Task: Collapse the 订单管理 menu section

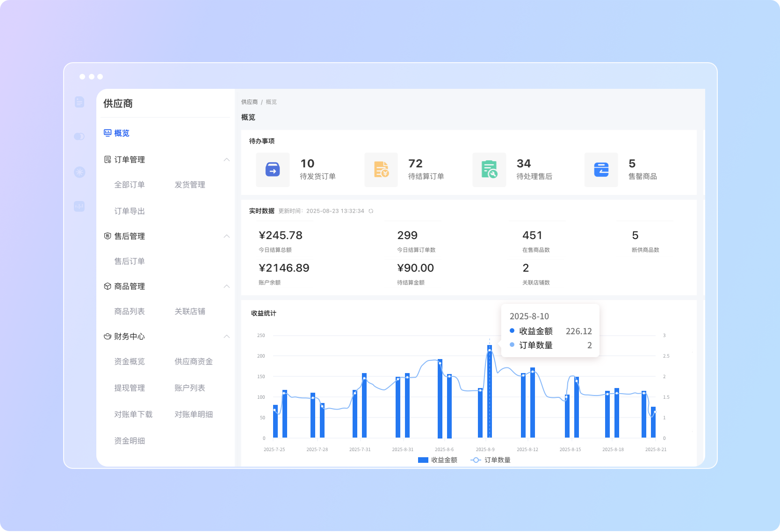Action: 226,160
